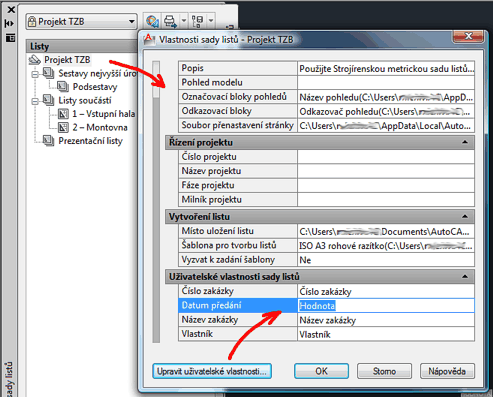This screenshot has width=493, height=397.
Task: Click the Odkazovací bloky value
Action: (x=386, y=111)
